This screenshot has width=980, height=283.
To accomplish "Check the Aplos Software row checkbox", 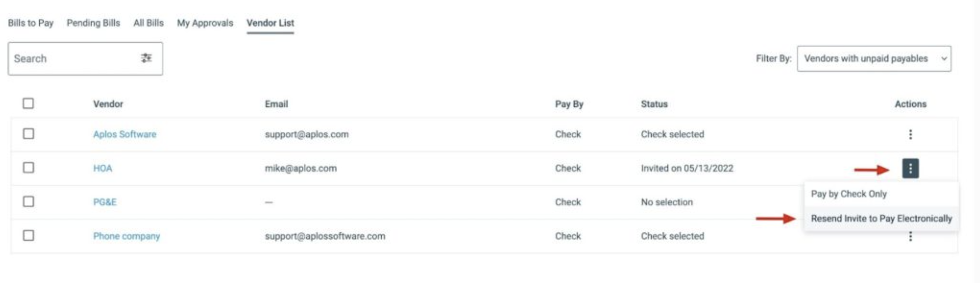I will coord(28,134).
